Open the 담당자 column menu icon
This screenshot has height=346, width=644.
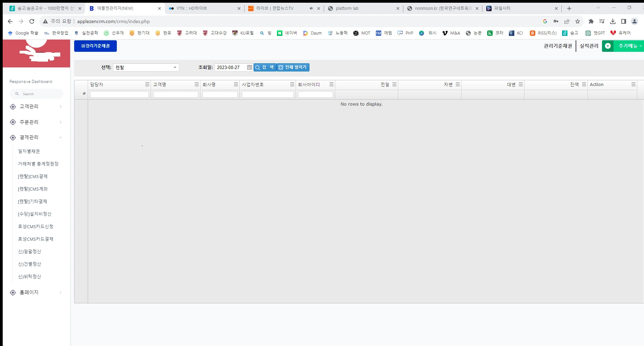tap(147, 84)
